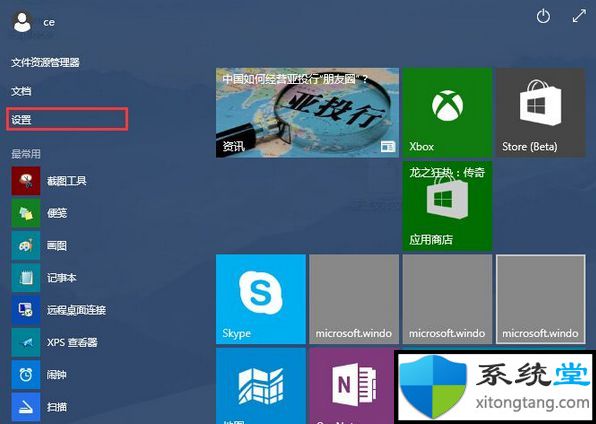Launch the 画图 paint icon
This screenshot has height=424, width=596.
(x=26, y=246)
